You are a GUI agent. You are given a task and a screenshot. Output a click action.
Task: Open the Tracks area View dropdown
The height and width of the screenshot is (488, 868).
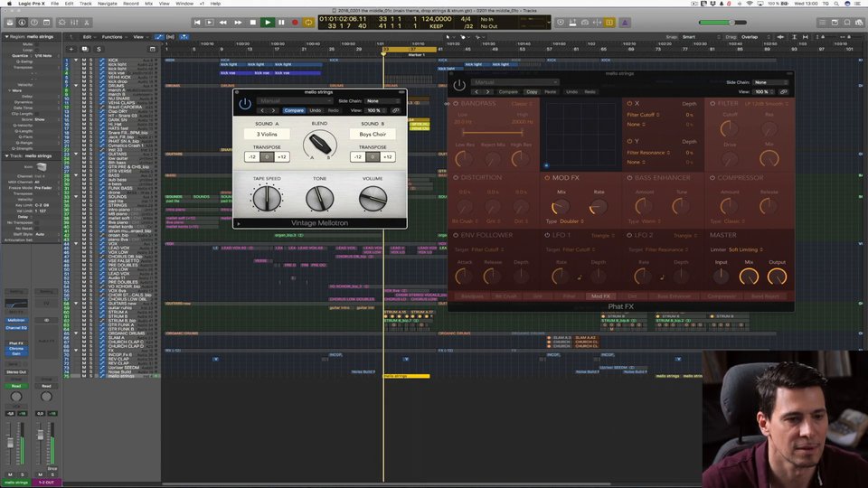[139, 37]
